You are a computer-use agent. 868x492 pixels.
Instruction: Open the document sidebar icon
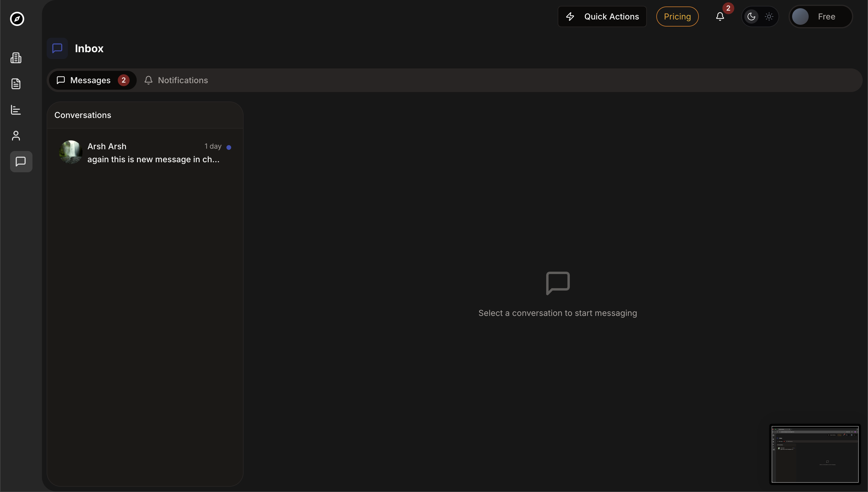tap(16, 84)
